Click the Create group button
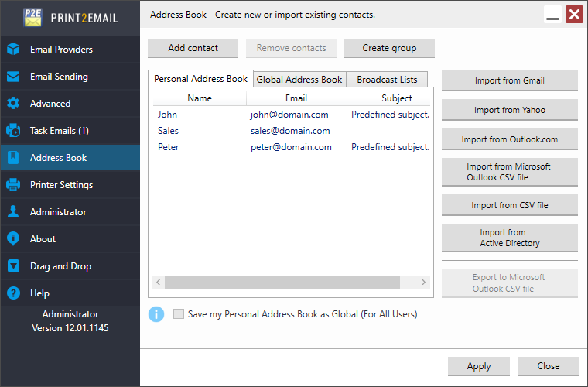Image resolution: width=588 pixels, height=387 pixels. pos(389,48)
